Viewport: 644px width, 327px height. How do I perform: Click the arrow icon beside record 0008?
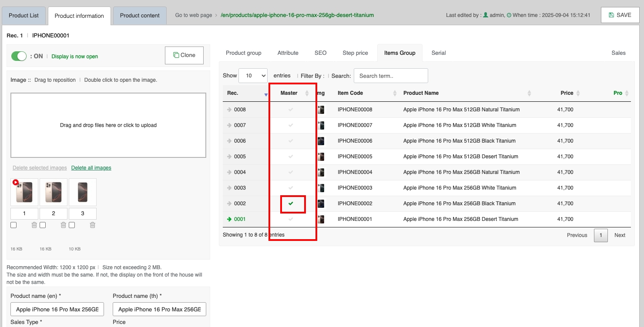tap(229, 110)
